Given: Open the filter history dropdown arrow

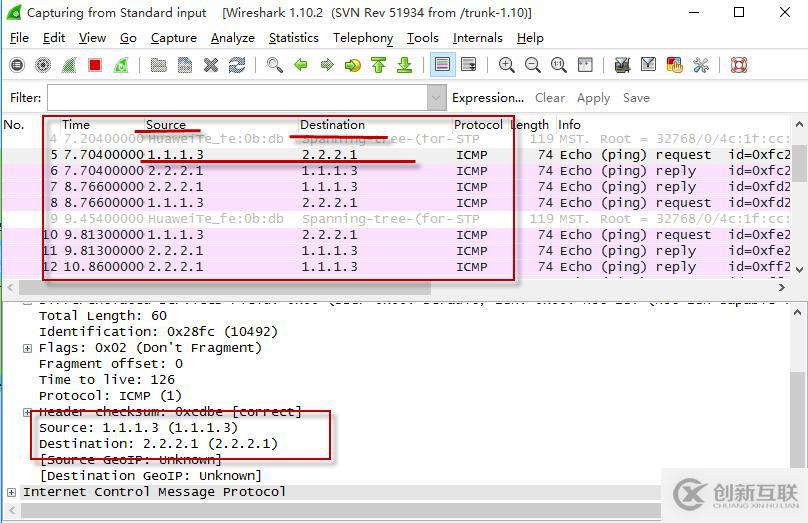Looking at the screenshot, I should pos(436,97).
